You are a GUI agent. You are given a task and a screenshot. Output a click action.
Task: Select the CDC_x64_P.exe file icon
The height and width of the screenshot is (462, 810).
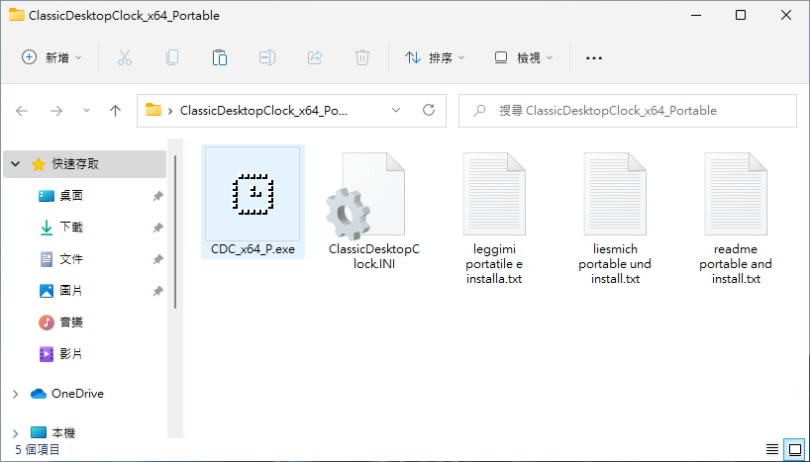tap(253, 194)
